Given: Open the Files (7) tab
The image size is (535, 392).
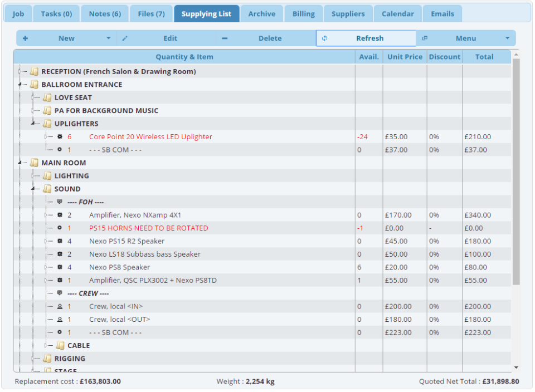Looking at the screenshot, I should [151, 13].
